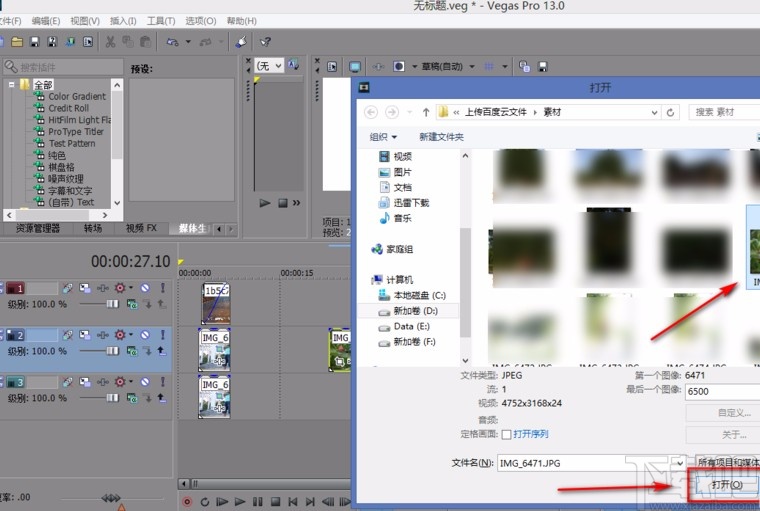
Task: Click the refresh icon in Open dialog
Action: tap(670, 112)
